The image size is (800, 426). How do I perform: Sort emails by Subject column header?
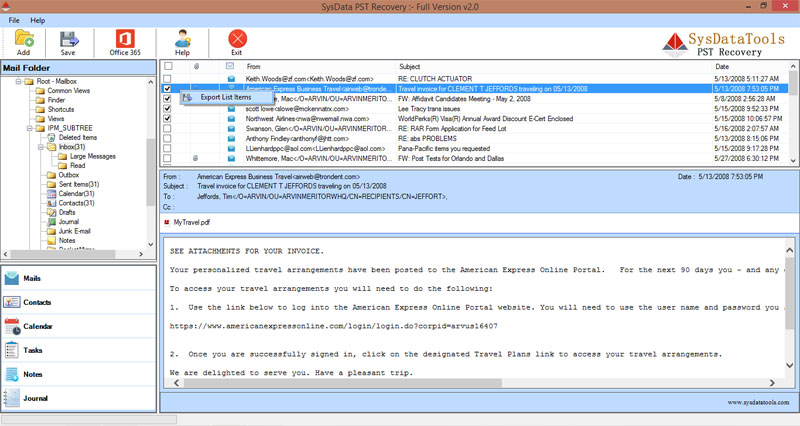(554, 66)
